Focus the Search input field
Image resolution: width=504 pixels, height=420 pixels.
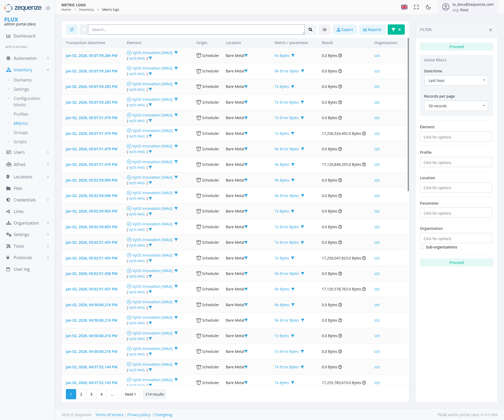196,30
